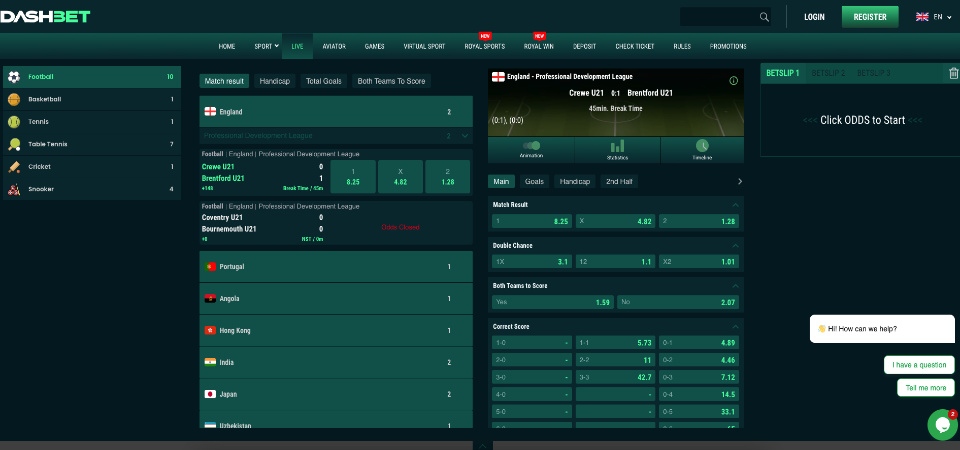Screen dimensions: 960x450
Task: Click the LOGIN link
Action: (814, 17)
